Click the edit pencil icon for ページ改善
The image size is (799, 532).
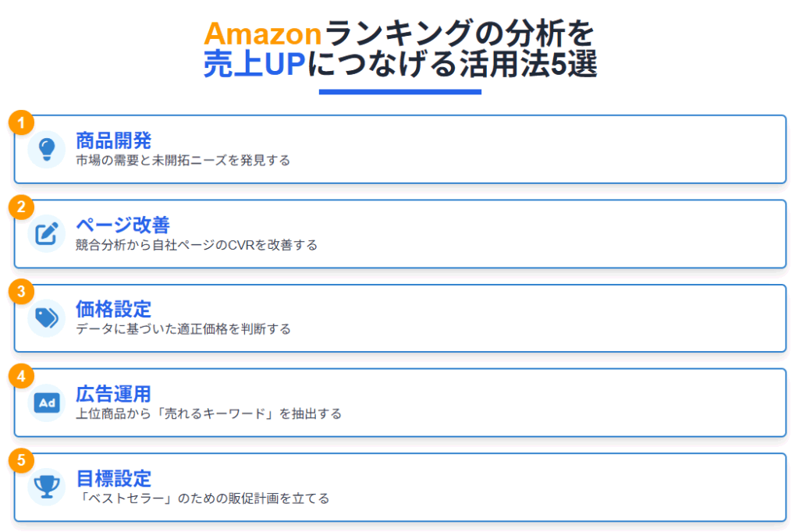click(x=46, y=234)
